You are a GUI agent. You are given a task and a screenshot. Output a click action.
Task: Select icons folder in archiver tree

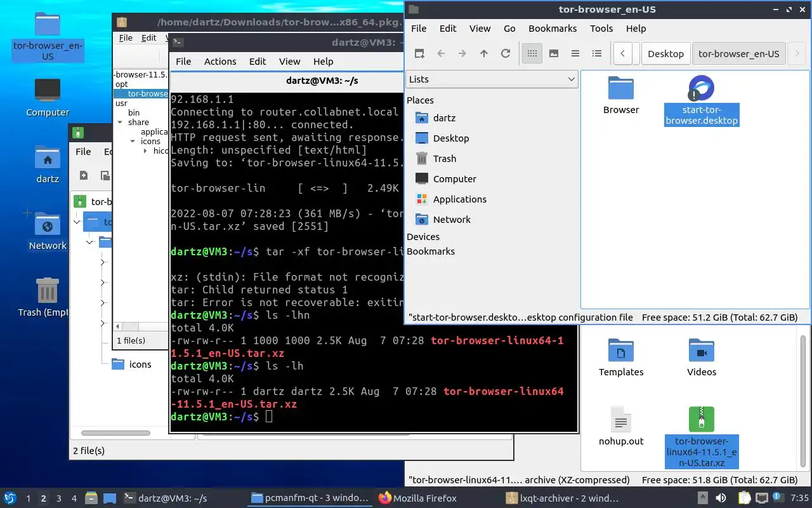(132, 364)
